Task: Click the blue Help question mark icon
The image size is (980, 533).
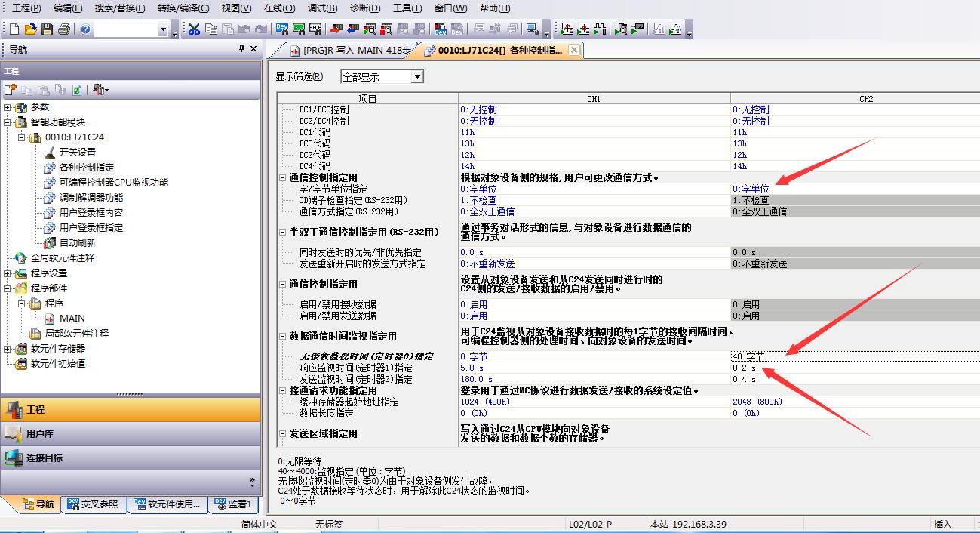Action: point(85,29)
